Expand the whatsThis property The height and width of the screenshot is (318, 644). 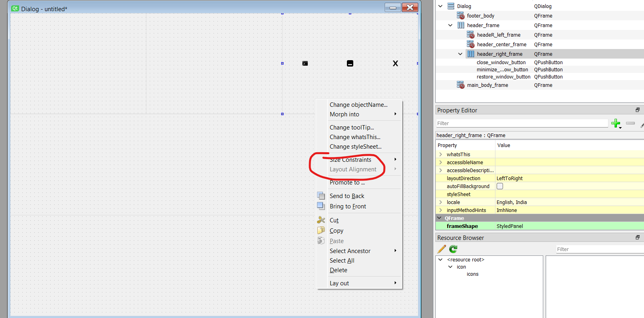440,154
